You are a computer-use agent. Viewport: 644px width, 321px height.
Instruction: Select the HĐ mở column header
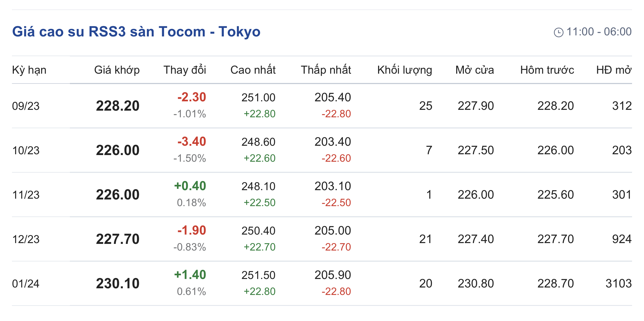click(614, 70)
